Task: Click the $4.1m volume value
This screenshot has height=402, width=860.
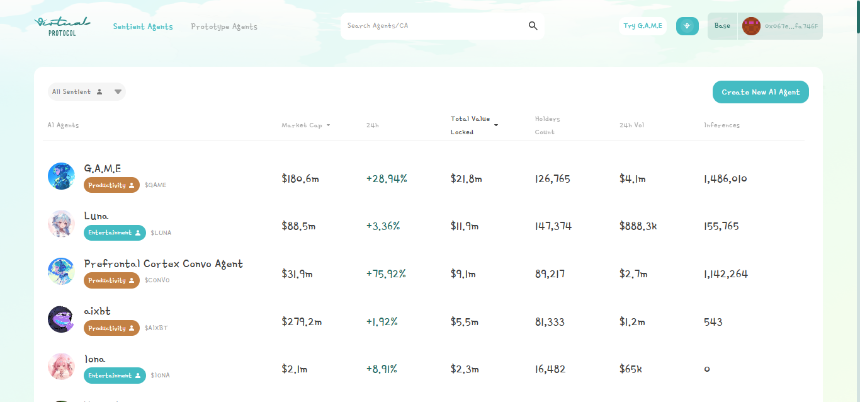Action: click(x=632, y=178)
